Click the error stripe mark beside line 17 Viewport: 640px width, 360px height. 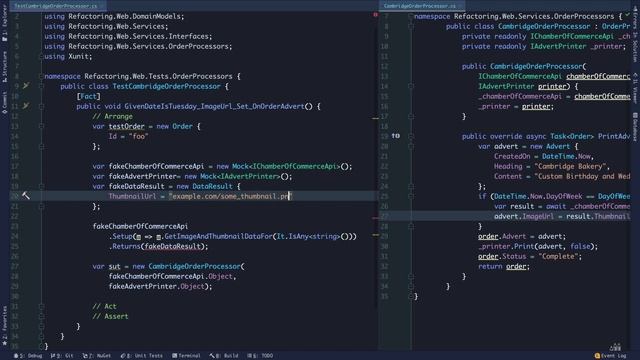375,118
